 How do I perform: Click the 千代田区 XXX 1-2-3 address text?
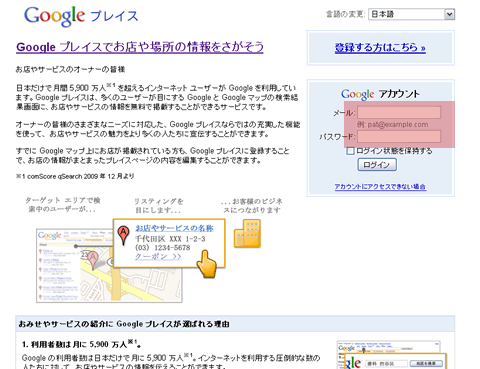[x=170, y=239]
